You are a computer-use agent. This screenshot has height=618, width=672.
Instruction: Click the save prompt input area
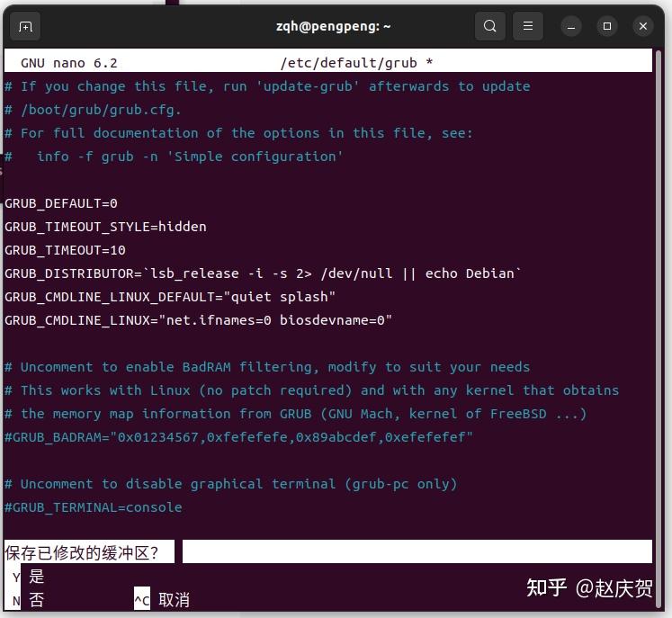[x=417, y=551]
